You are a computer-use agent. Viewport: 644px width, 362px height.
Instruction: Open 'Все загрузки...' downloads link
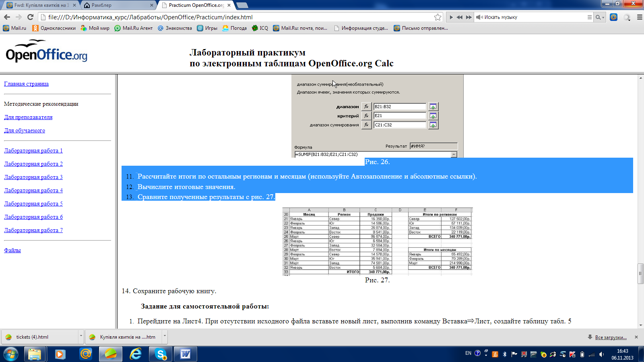pyautogui.click(x=611, y=337)
